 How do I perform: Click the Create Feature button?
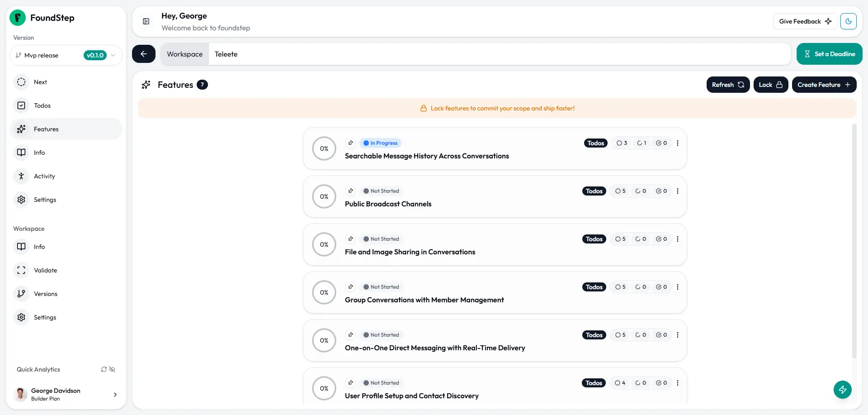point(824,85)
